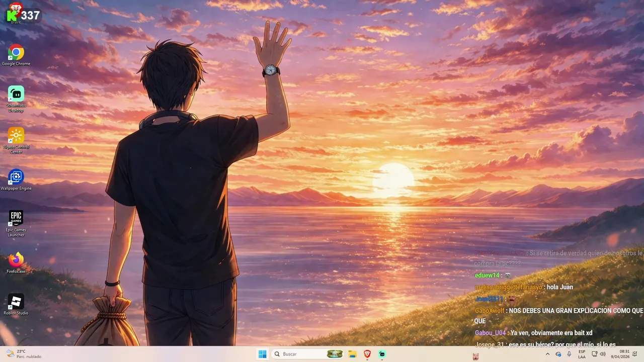Select the Roblox Studio desktop icon
The width and height of the screenshot is (644, 362).
tap(16, 305)
